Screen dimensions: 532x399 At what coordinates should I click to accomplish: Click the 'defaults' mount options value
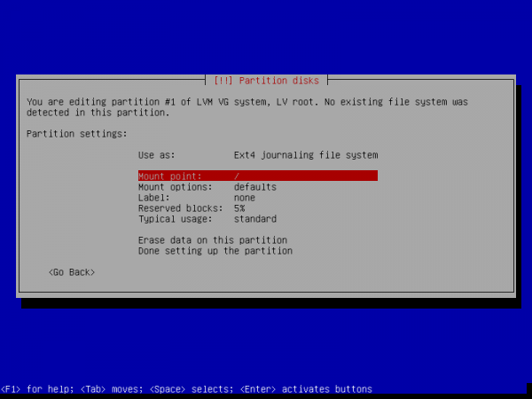(254, 187)
